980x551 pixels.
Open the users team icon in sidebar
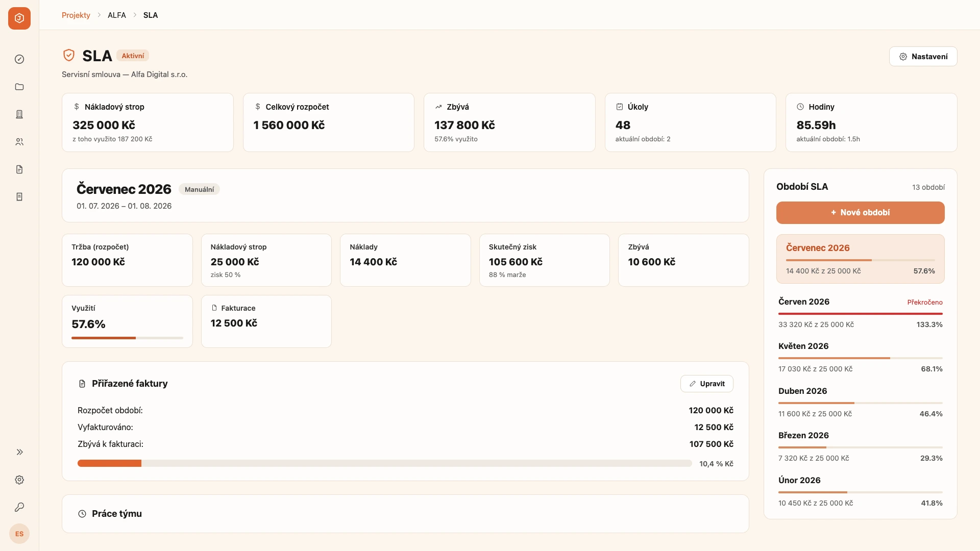coord(19,142)
